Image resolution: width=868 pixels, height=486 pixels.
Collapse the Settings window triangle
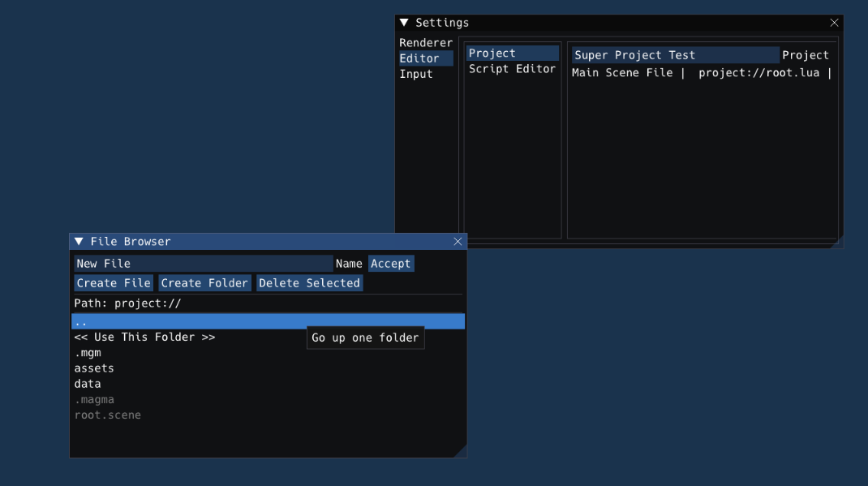pyautogui.click(x=404, y=23)
